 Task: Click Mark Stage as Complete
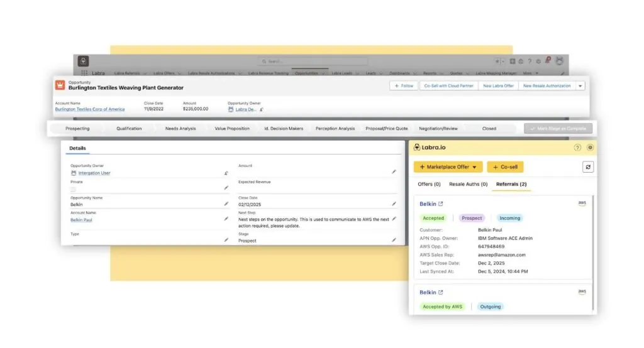click(558, 128)
